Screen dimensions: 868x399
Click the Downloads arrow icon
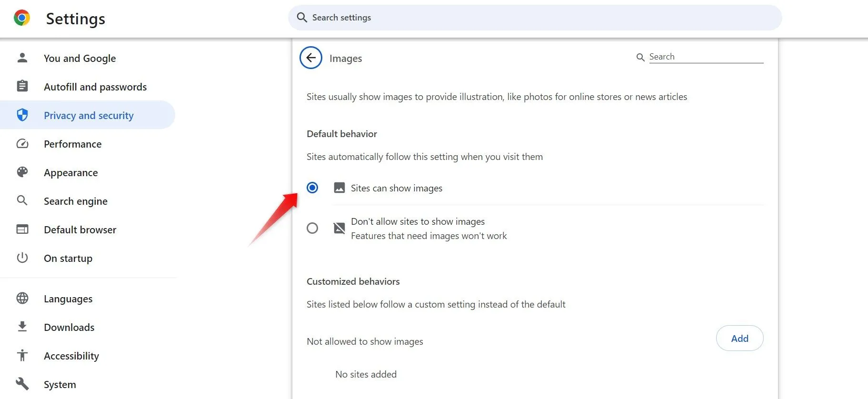[22, 327]
